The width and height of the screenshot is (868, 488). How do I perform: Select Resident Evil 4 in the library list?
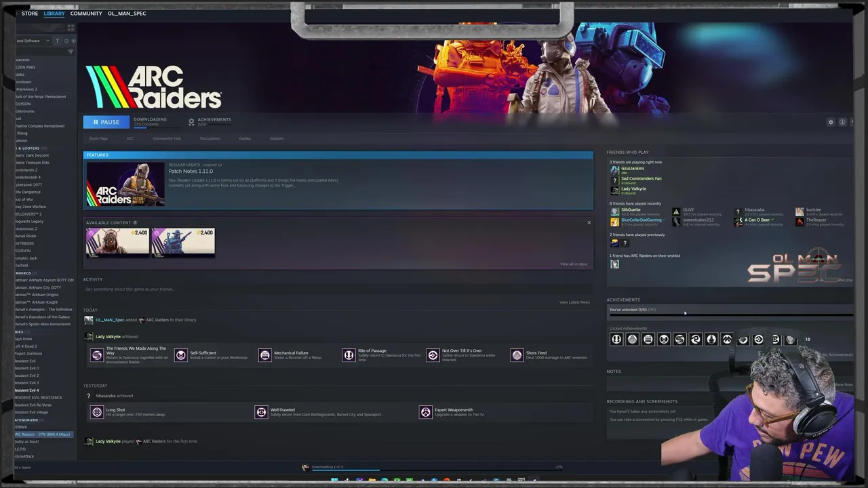click(x=27, y=390)
